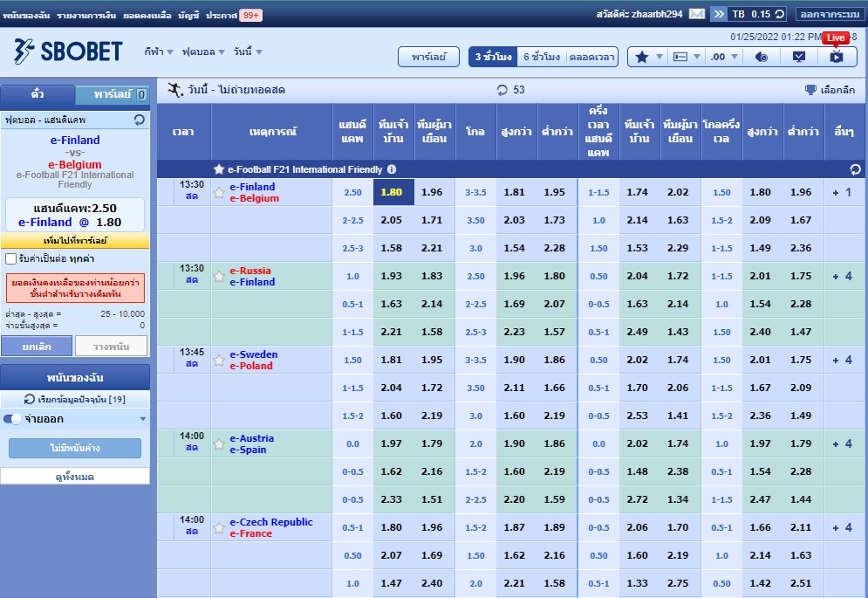This screenshot has height=598, width=868.
Task: Open the football dropdown menu
Action: click(203, 52)
